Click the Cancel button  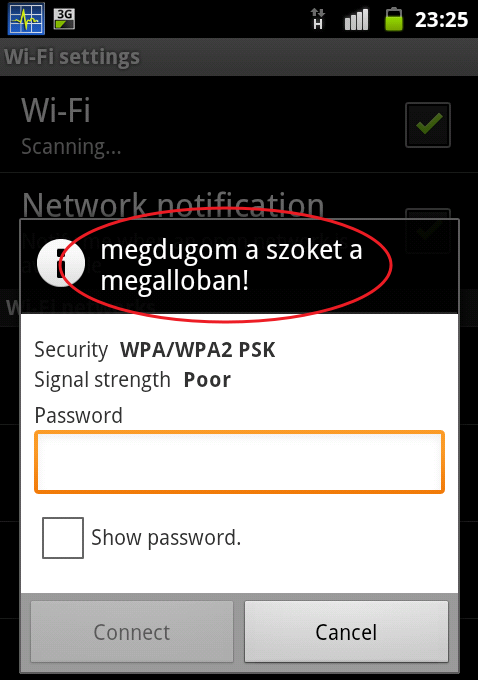pos(346,632)
